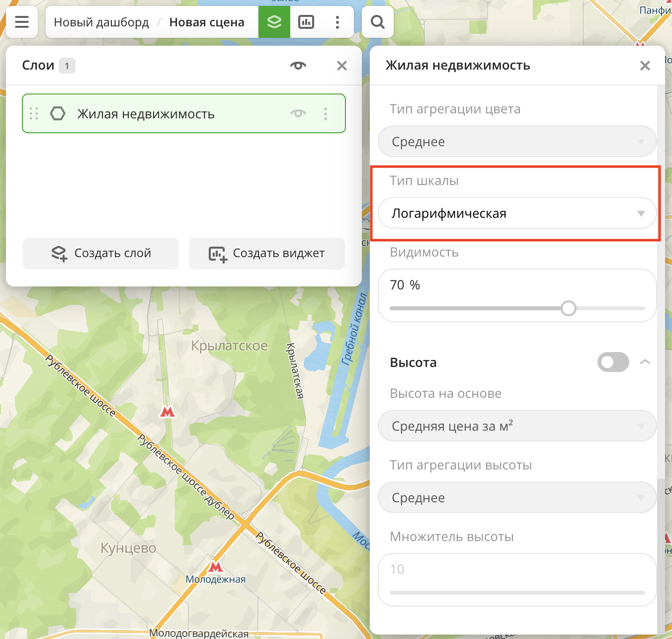Hide the Жилая недвижимость layer
Image resolution: width=672 pixels, height=639 pixels.
coord(298,114)
